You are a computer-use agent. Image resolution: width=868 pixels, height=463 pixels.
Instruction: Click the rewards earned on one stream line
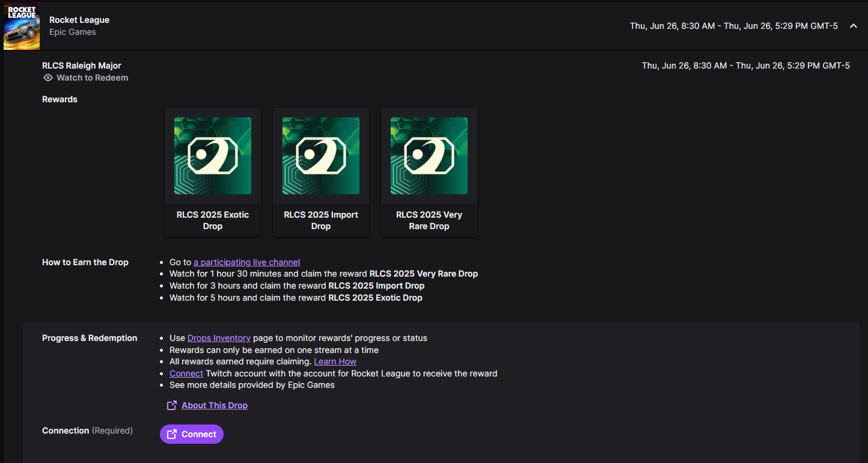click(274, 350)
